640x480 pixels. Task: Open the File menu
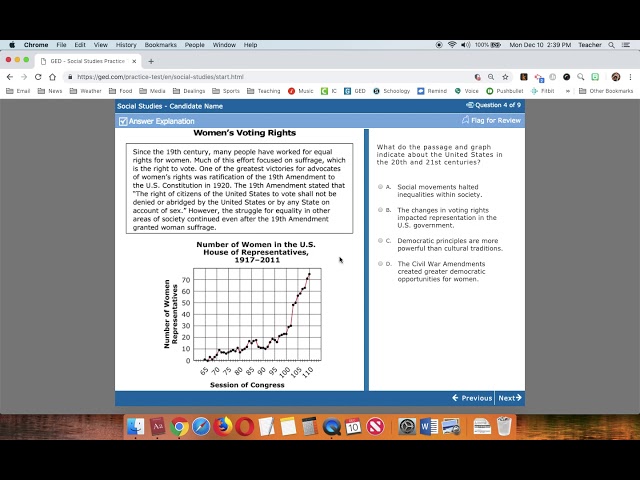tap(61, 45)
